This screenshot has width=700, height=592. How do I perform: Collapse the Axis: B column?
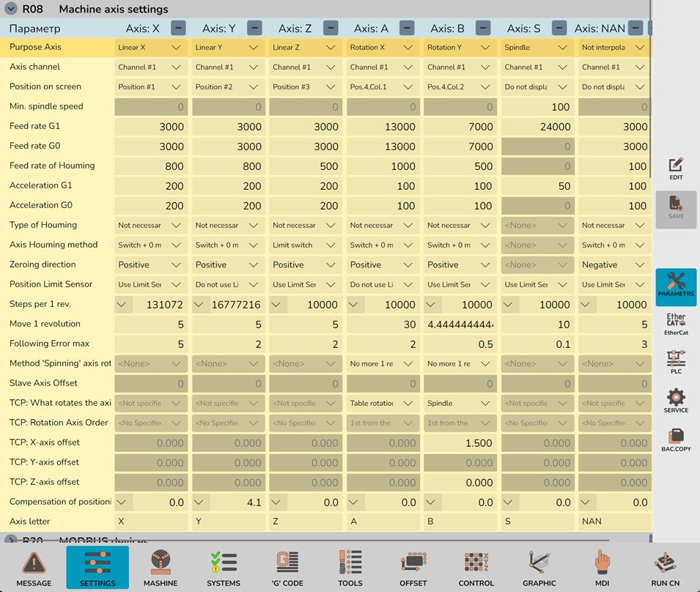482,29
